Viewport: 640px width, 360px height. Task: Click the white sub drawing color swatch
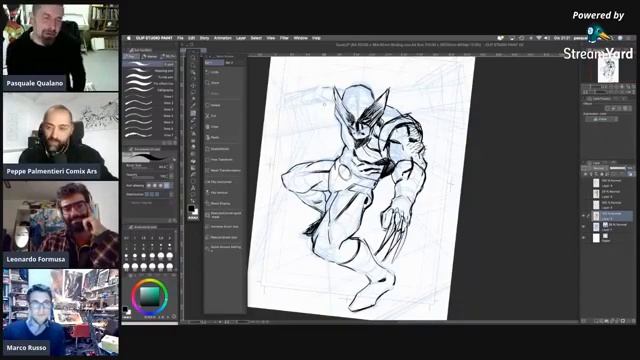pyautogui.click(x=196, y=212)
